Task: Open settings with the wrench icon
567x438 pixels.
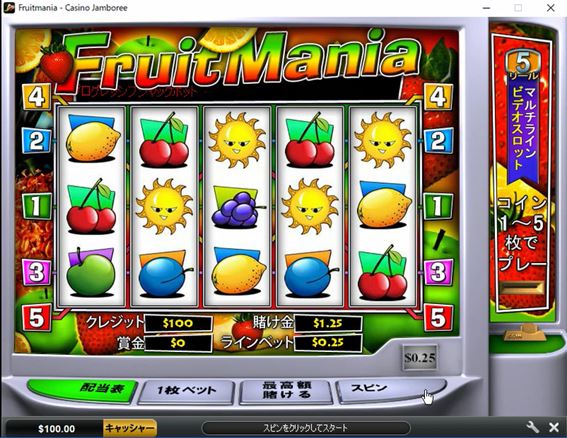Action: click(x=533, y=427)
